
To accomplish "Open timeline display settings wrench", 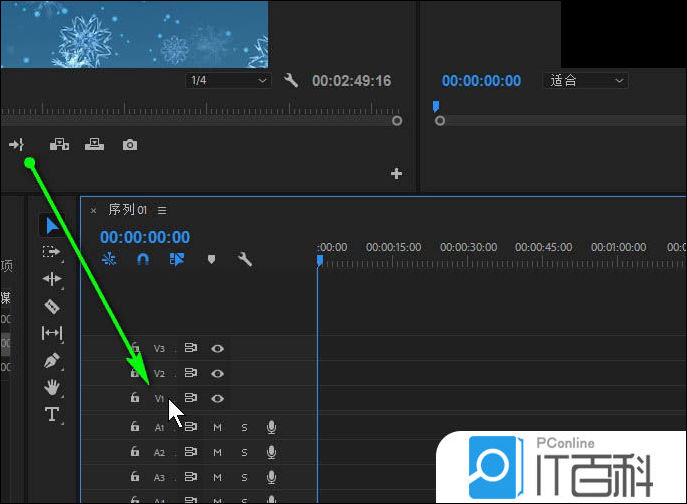I will click(244, 259).
